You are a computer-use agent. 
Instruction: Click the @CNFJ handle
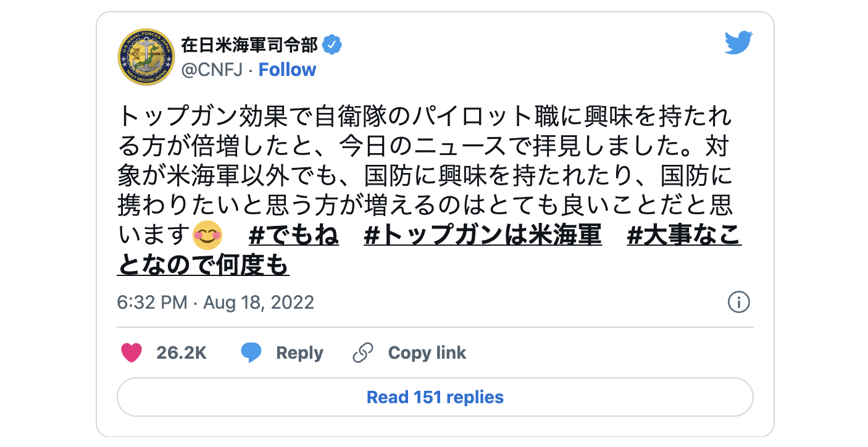point(212,70)
